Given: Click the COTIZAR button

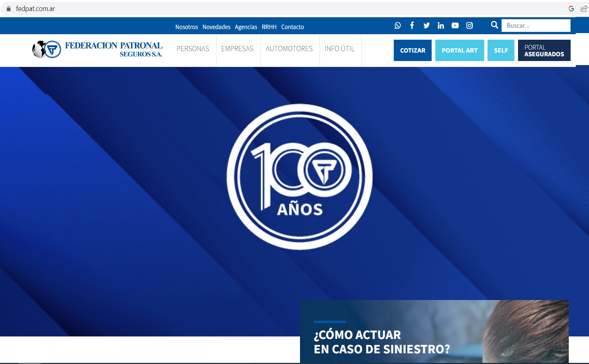Looking at the screenshot, I should point(413,50).
